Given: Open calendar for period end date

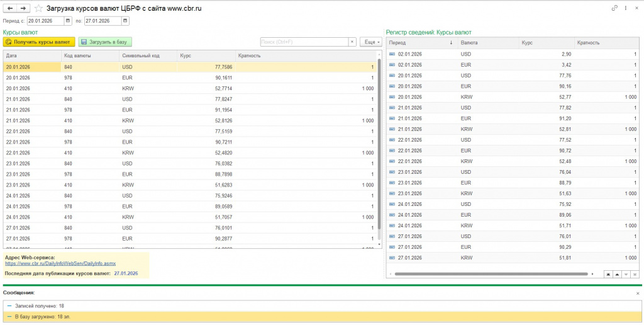Looking at the screenshot, I should (125, 21).
